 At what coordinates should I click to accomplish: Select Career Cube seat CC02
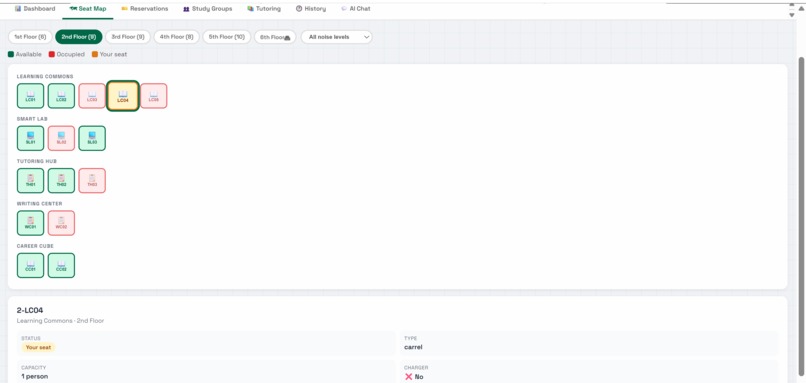tap(61, 265)
